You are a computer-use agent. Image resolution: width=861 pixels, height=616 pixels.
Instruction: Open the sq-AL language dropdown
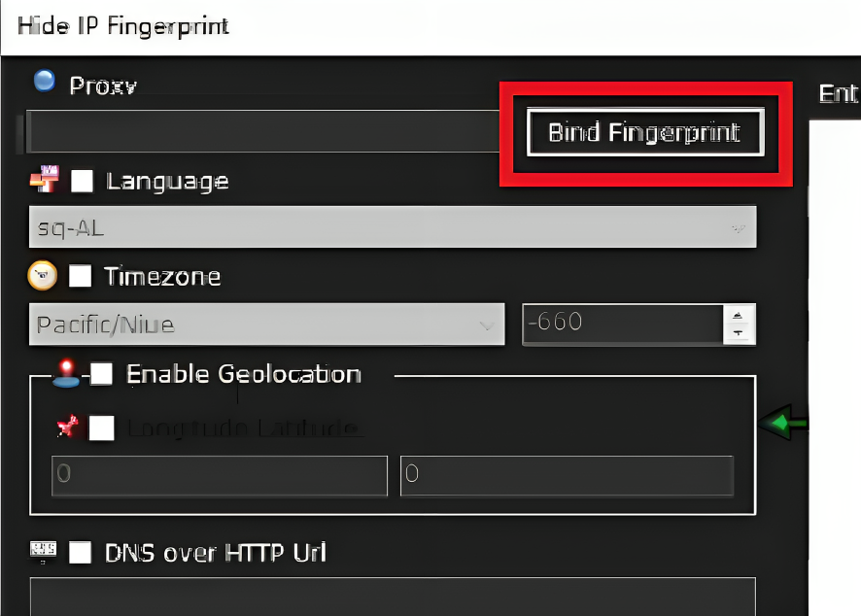point(393,227)
